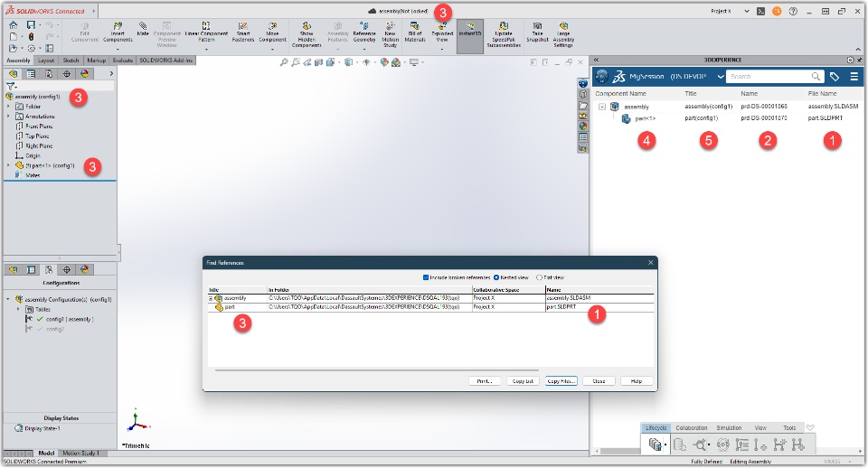Click the Lifecycle save icon in bottom toolbar
Screen dimensions: 868x468
(x=655, y=445)
